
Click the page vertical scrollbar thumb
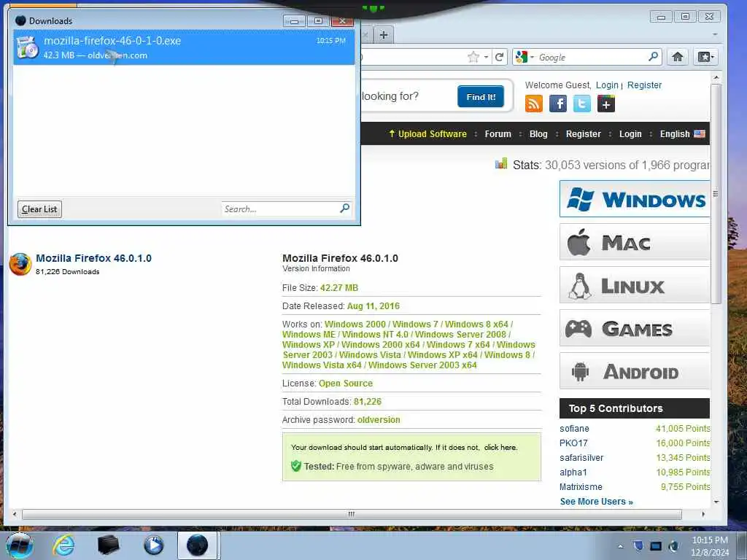[716, 193]
